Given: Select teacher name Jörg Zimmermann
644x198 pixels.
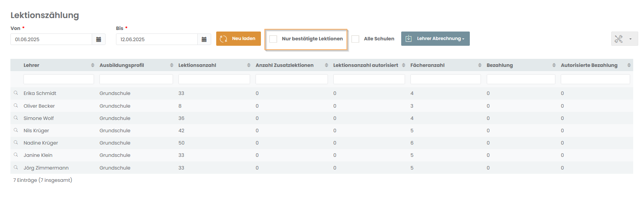Looking at the screenshot, I should 46,168.
